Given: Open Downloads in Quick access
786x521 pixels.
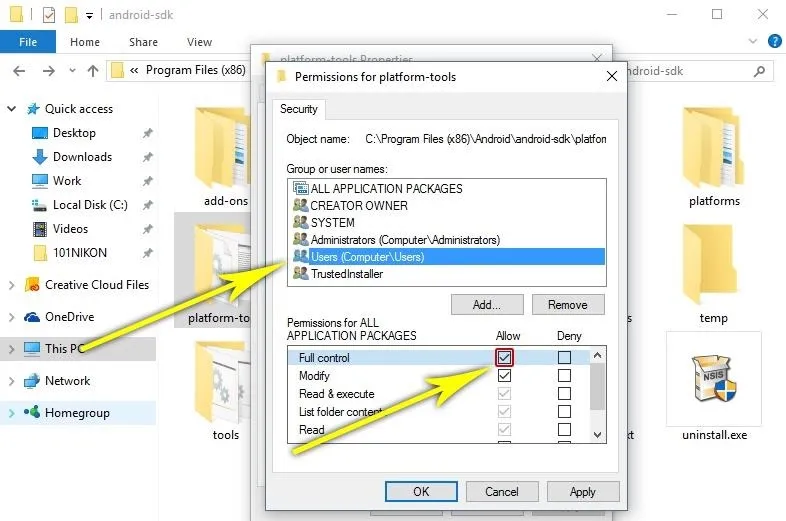Looking at the screenshot, I should (x=82, y=157).
